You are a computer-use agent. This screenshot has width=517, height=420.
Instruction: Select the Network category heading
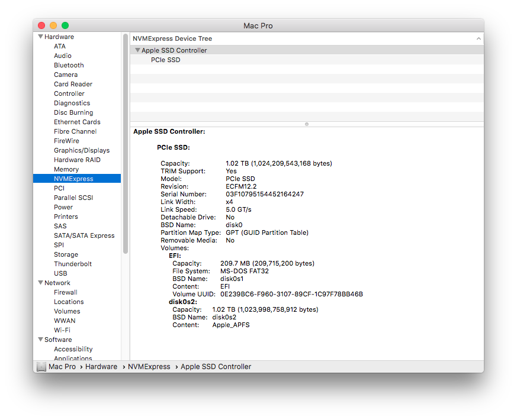pyautogui.click(x=57, y=283)
